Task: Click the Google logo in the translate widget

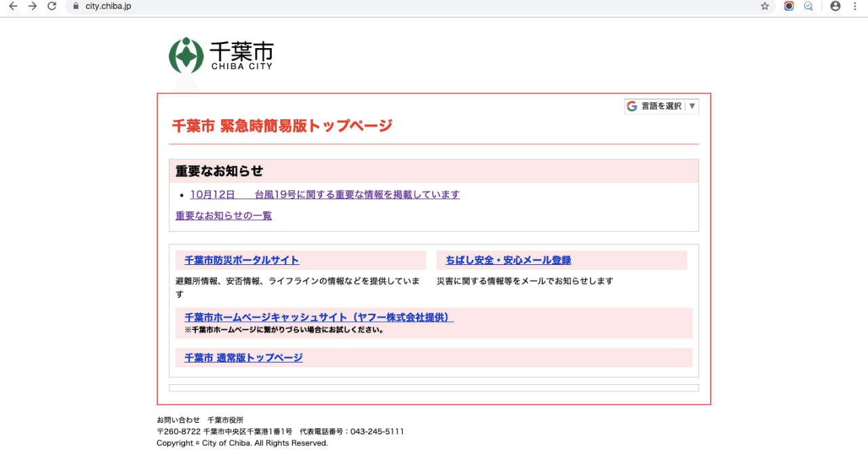Action: pos(633,106)
